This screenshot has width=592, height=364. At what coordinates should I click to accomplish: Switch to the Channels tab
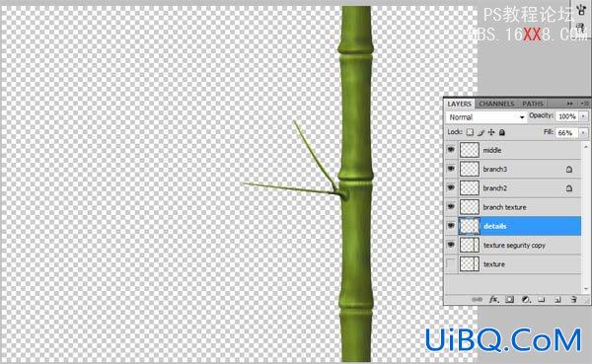496,104
